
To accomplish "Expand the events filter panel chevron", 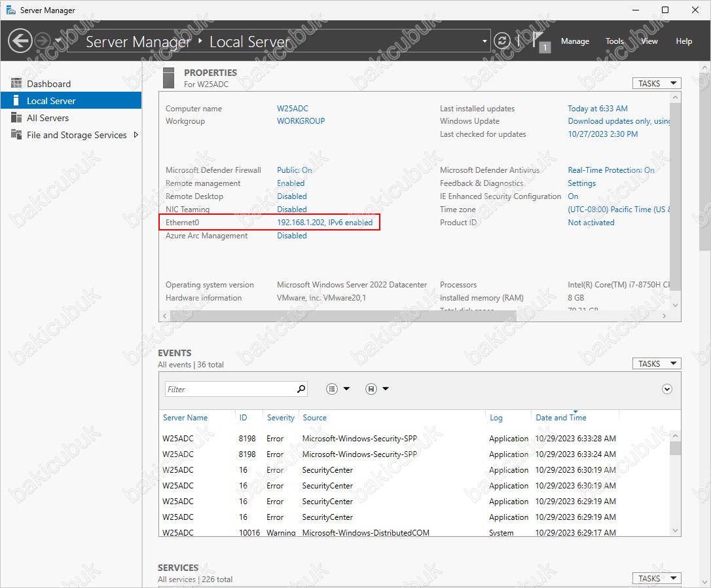I will tap(667, 389).
